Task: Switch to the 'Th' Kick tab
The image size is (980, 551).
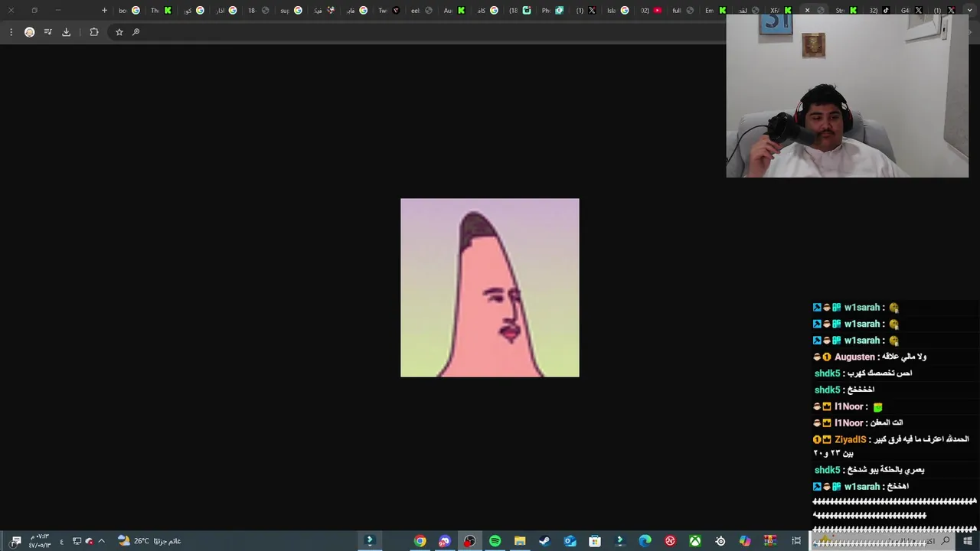Action: [x=161, y=11]
